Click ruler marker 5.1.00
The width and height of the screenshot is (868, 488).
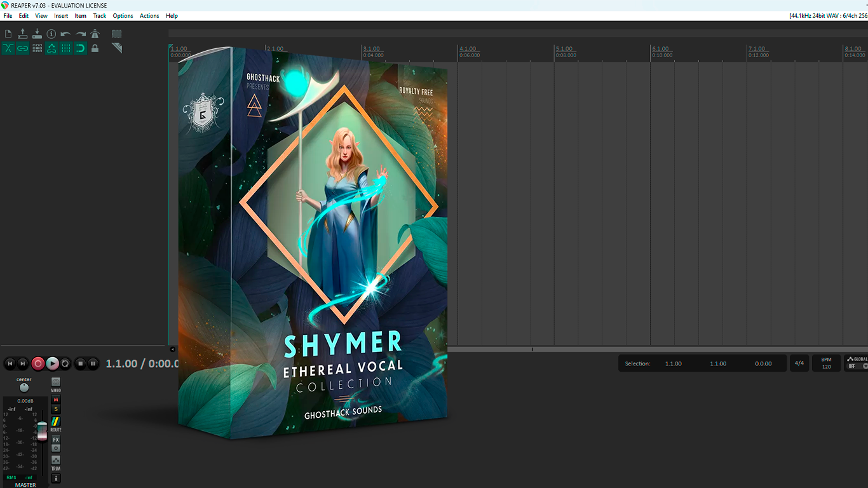(x=564, y=49)
